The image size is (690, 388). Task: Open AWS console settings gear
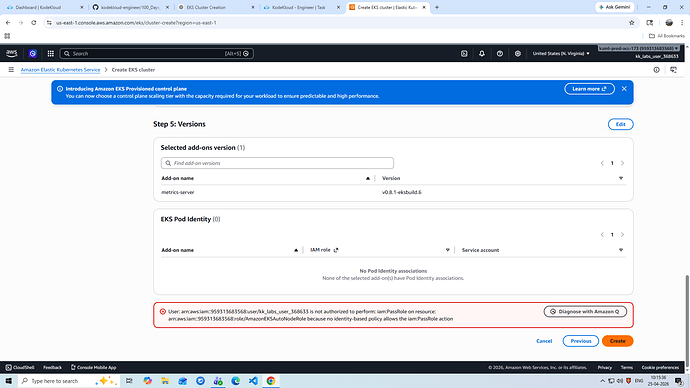(518, 53)
